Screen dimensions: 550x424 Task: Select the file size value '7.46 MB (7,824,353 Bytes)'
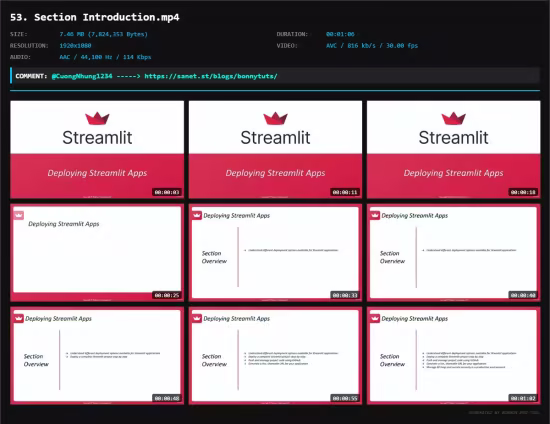tap(103, 34)
